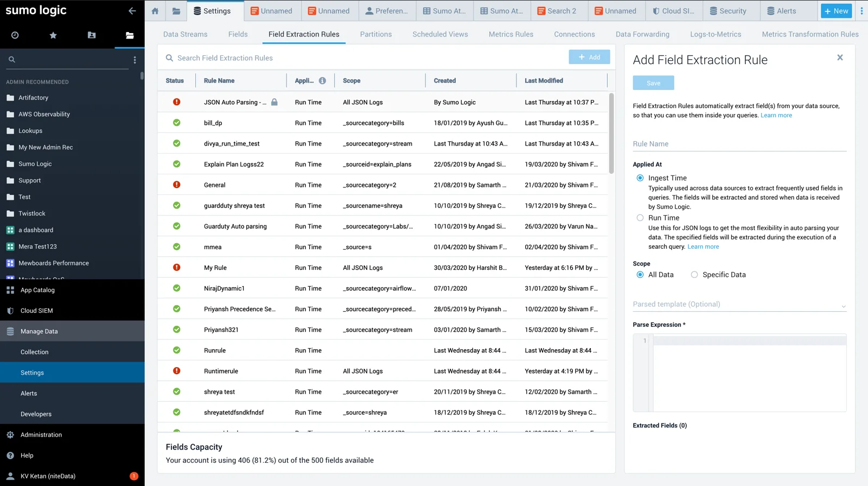Open the AWS Observability folder

(44, 115)
